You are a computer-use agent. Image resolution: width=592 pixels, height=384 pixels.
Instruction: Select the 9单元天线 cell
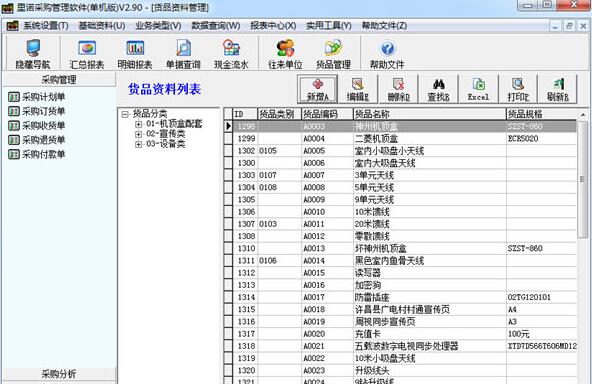point(430,199)
